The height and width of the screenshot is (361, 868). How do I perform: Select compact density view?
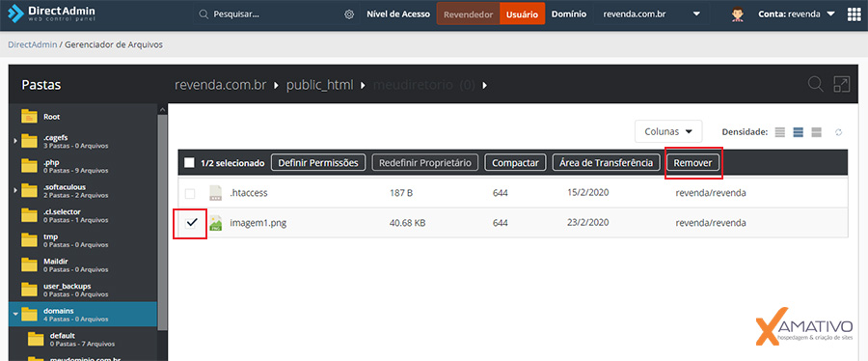coord(780,132)
